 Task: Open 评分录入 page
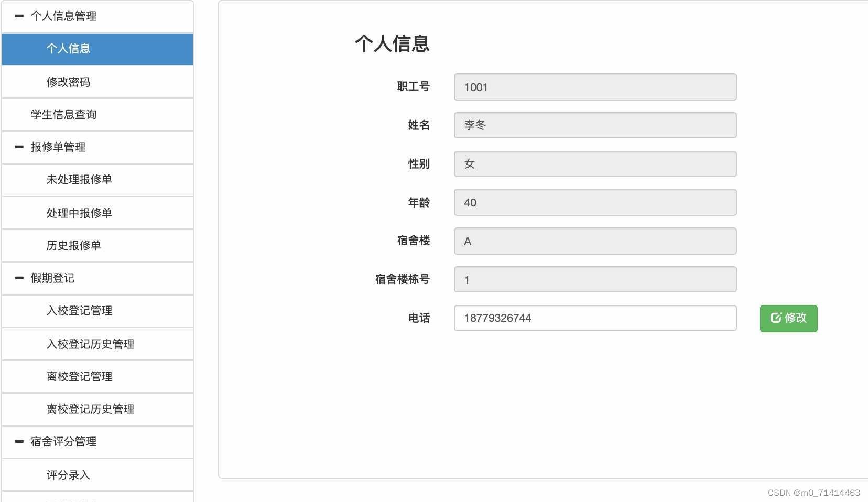point(97,475)
